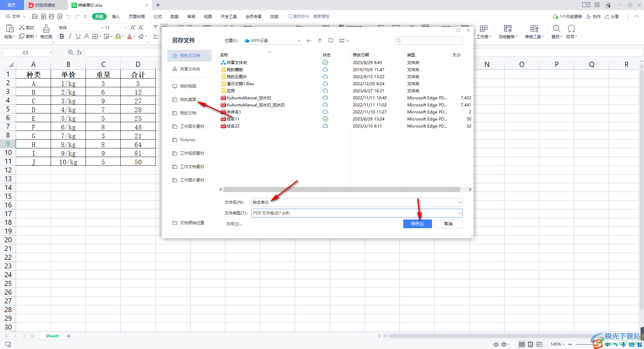
Task: Toggle Italic formatting
Action: 70,36
